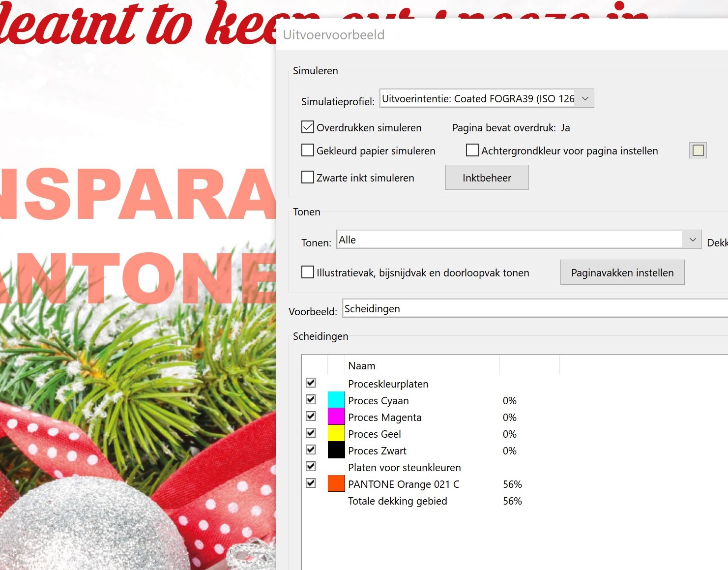The height and width of the screenshot is (570, 728).
Task: Select the Proces Cyaan row label
Action: coord(379,401)
